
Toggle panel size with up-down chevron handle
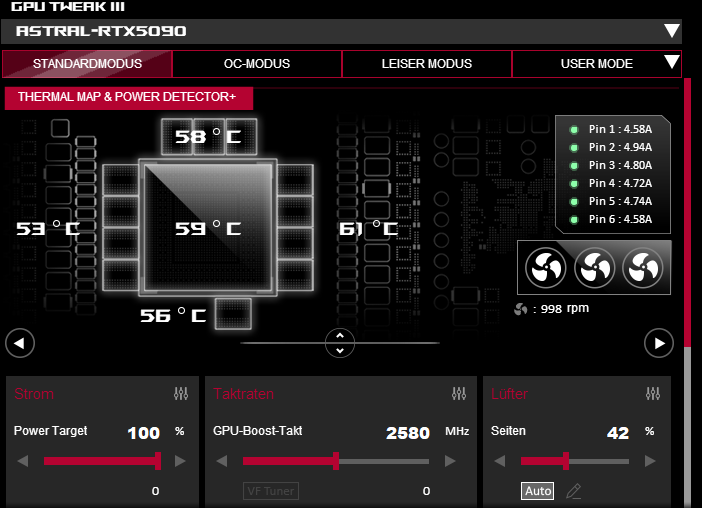pos(340,343)
